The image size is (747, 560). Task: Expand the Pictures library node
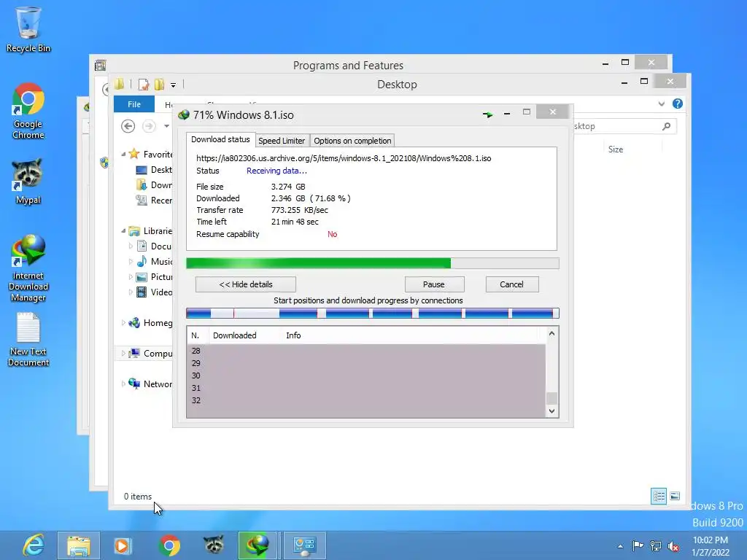(131, 276)
